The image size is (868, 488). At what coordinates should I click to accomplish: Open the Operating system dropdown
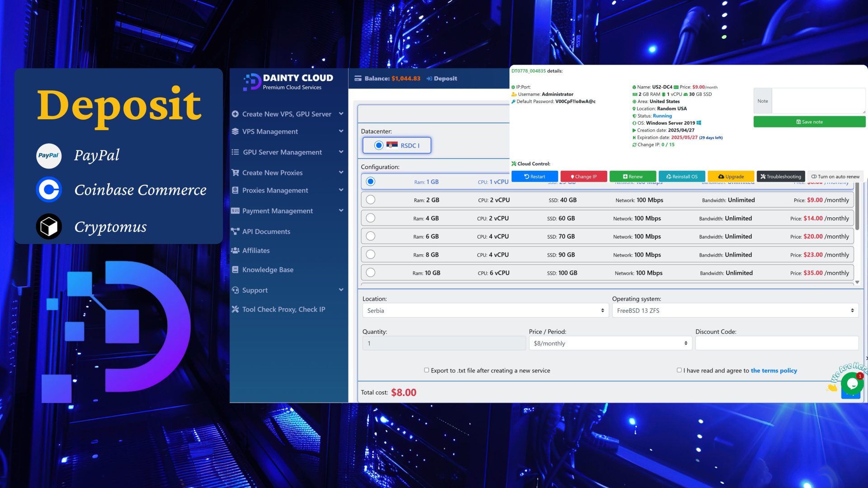735,310
